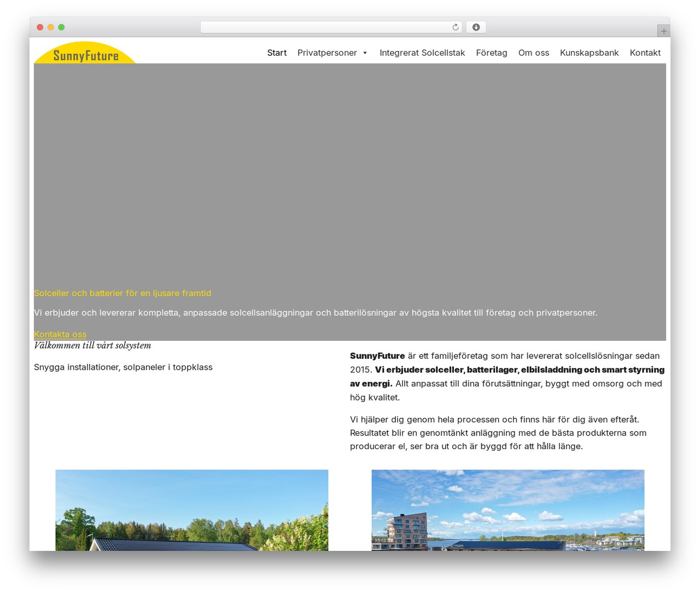Open the house rooftop solar photo
700x593 pixels.
coord(192,510)
